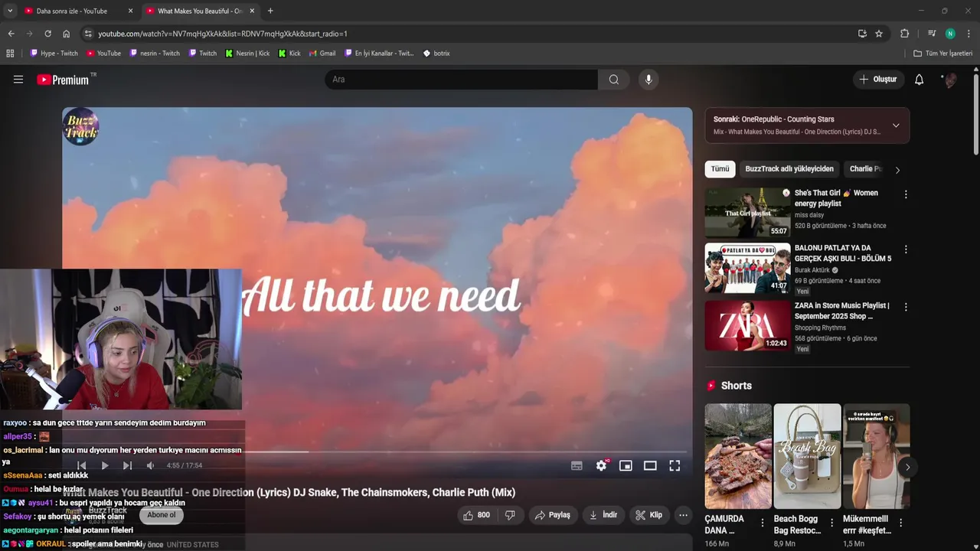Skip to next video in player

(128, 465)
